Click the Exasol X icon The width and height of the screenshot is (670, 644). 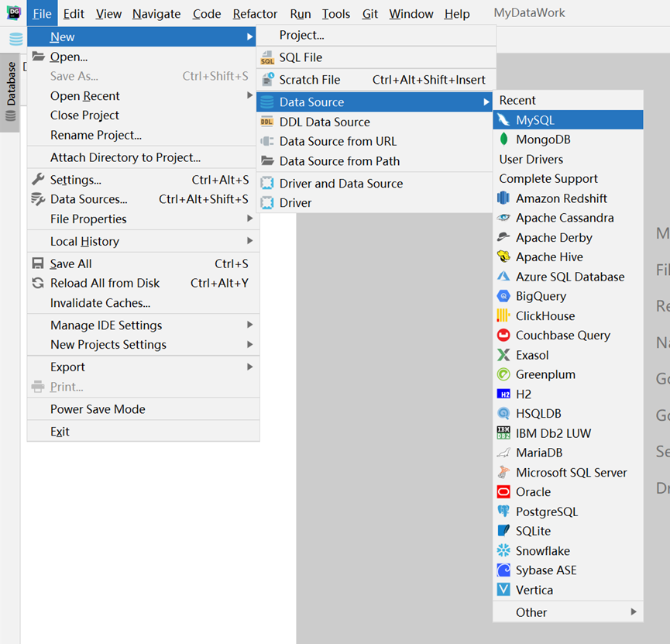pyautogui.click(x=503, y=355)
